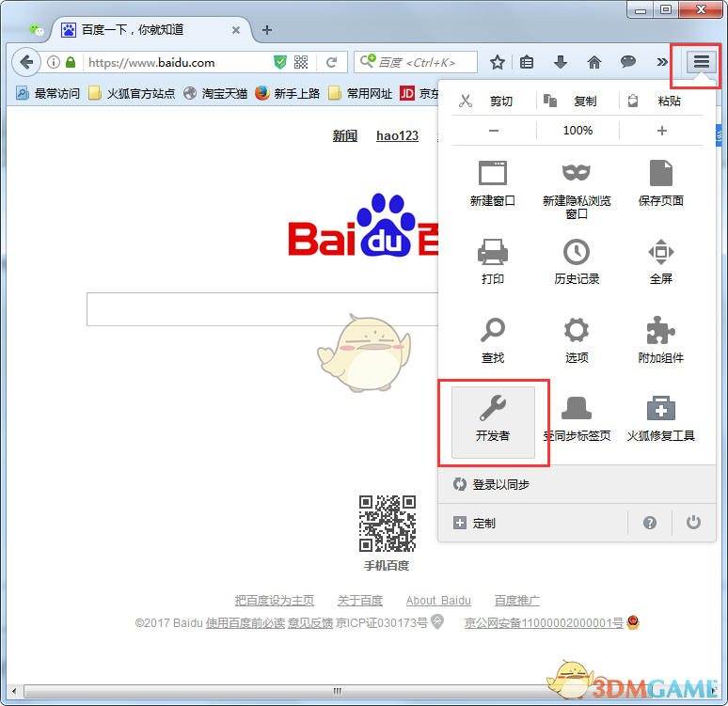728x706 pixels.
Task: Click horizontal scrollbar left arrow
Action: coord(14,691)
